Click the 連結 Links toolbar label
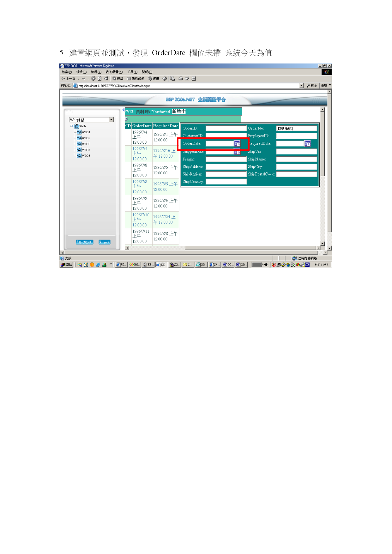Viewport: 392px width, 554px height. pyautogui.click(x=324, y=85)
